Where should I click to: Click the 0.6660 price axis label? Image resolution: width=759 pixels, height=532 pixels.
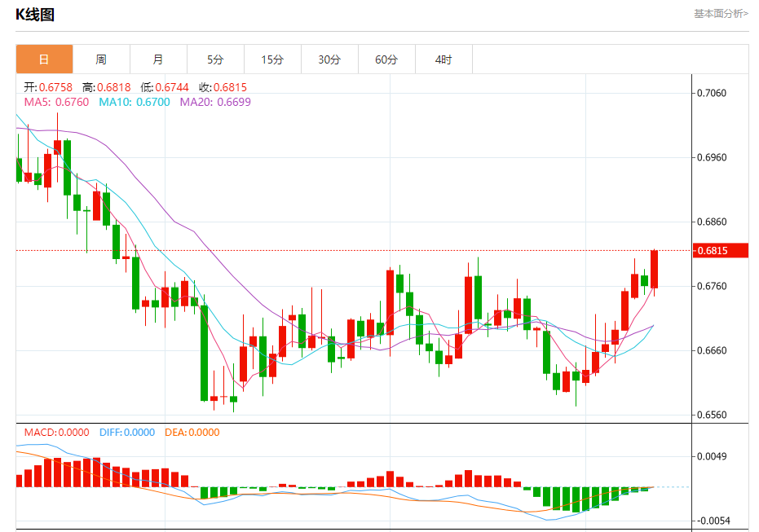click(x=712, y=350)
